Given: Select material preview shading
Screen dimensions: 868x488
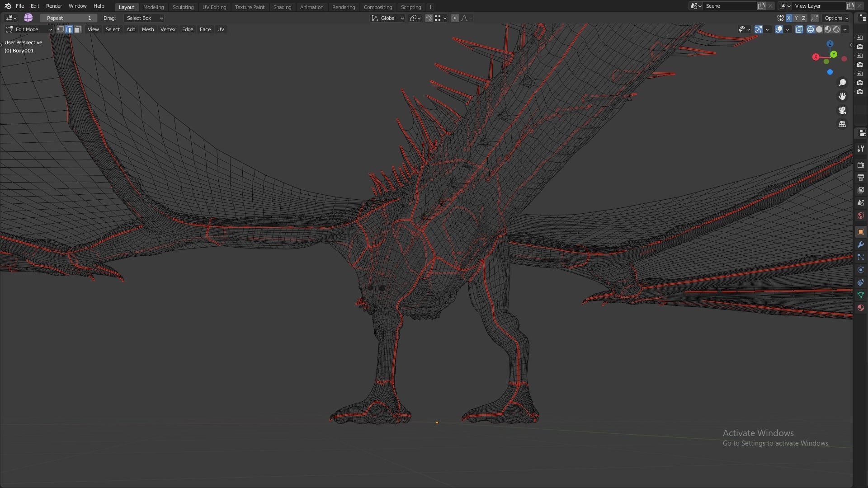Looking at the screenshot, I should click(x=828, y=29).
